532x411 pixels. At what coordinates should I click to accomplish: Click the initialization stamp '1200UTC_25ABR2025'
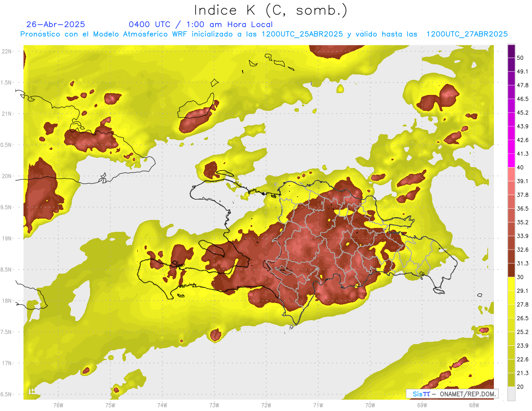click(302, 34)
